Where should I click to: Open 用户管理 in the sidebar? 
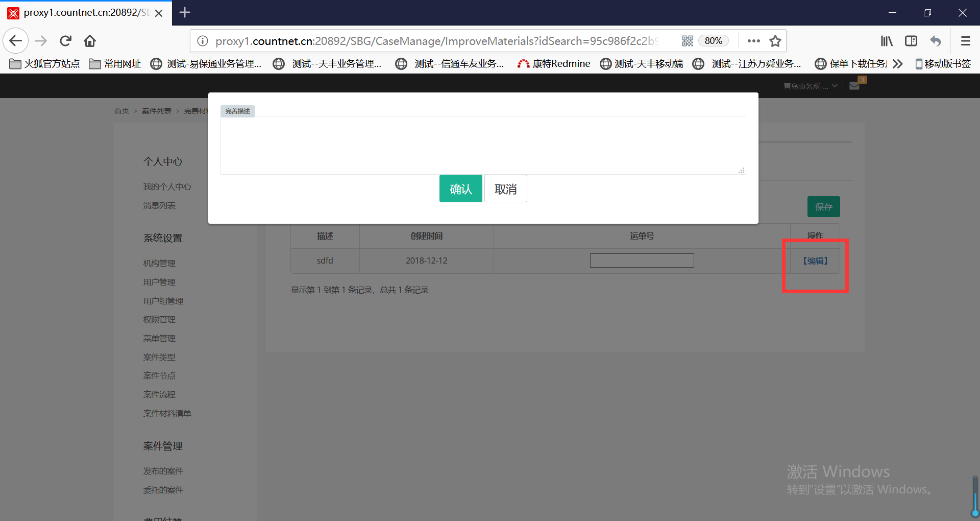[159, 282]
